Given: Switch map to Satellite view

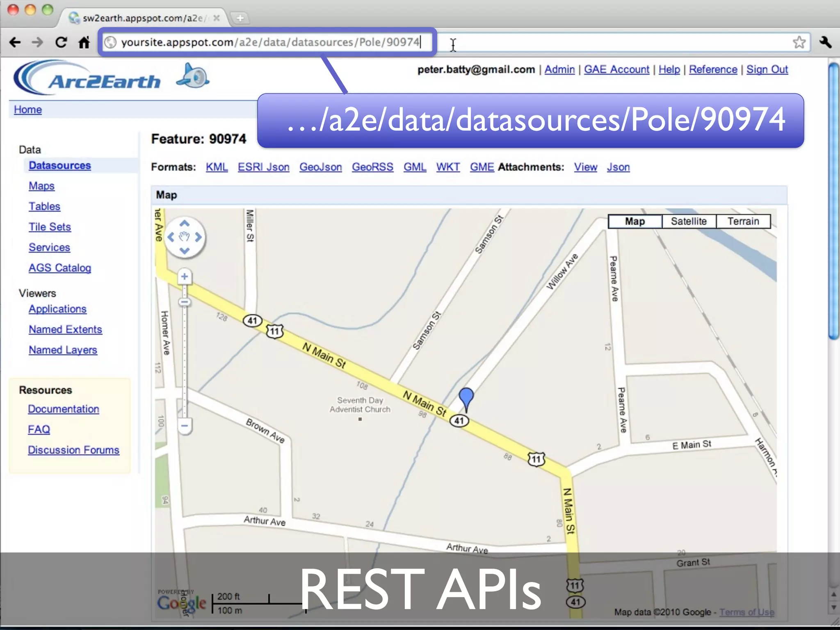Looking at the screenshot, I should pos(689,221).
